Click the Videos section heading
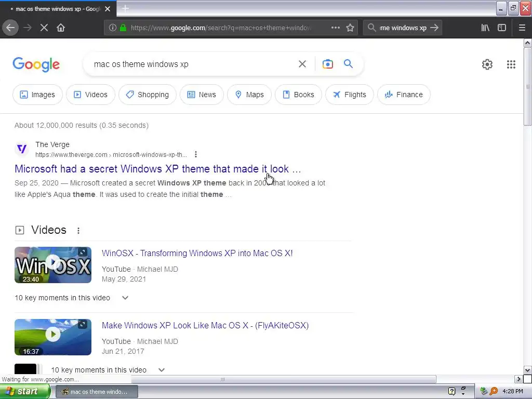The height and width of the screenshot is (399, 532). pyautogui.click(x=49, y=230)
